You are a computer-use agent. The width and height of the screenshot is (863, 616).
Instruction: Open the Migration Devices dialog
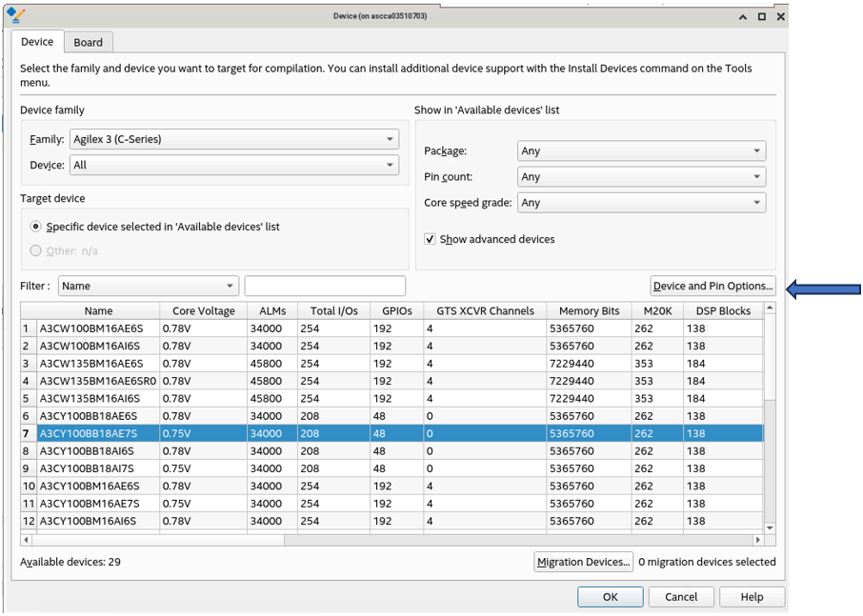pyautogui.click(x=583, y=562)
